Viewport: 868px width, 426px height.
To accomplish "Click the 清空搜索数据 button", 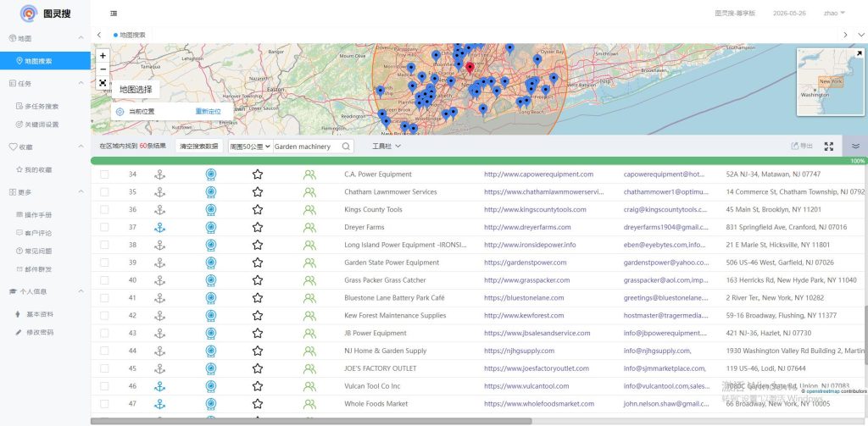I will click(x=199, y=147).
